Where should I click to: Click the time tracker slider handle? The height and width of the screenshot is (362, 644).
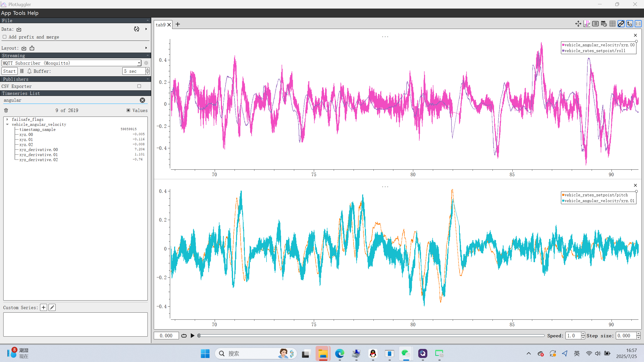[x=199, y=336]
